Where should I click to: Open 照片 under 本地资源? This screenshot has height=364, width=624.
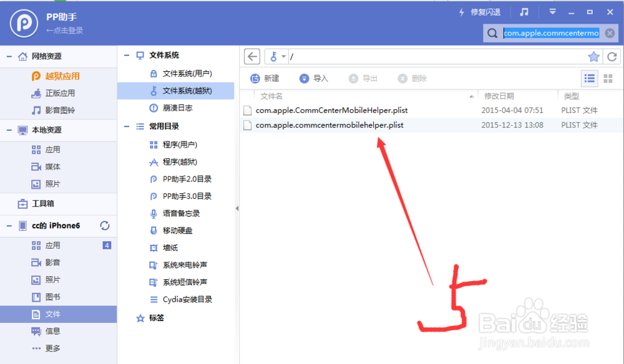pos(46,184)
